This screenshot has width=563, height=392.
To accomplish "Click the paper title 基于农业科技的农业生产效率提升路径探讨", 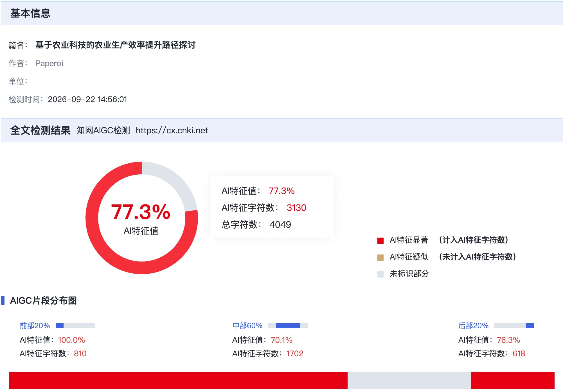I will [116, 45].
